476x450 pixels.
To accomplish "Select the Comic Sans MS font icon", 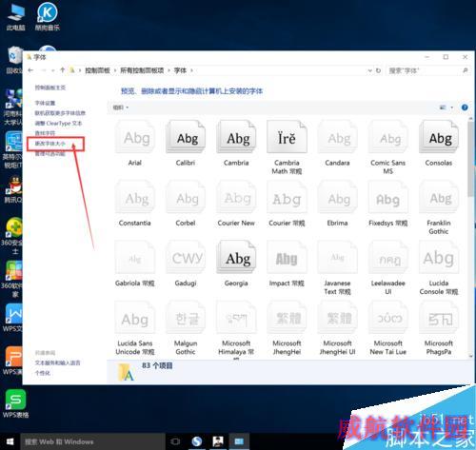I will click(x=388, y=137).
